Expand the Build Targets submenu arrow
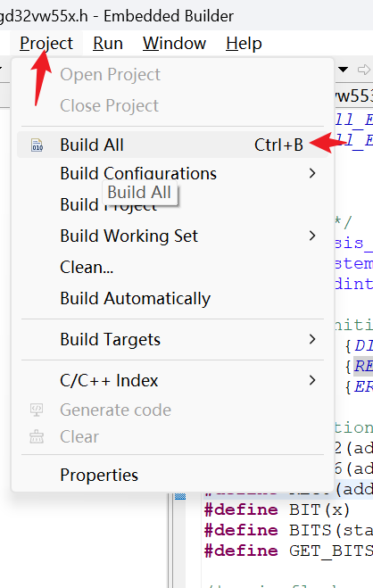373x588 pixels. tap(312, 339)
